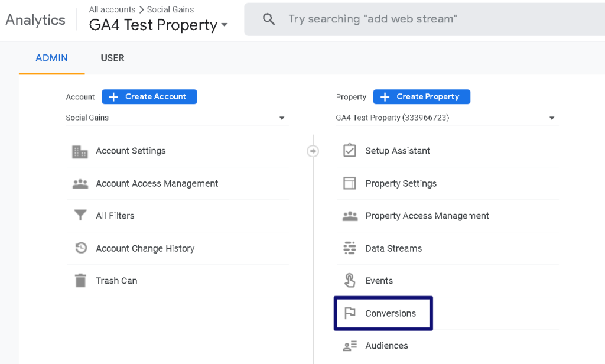
Task: Switch to the ADMIN tab
Action: point(52,58)
